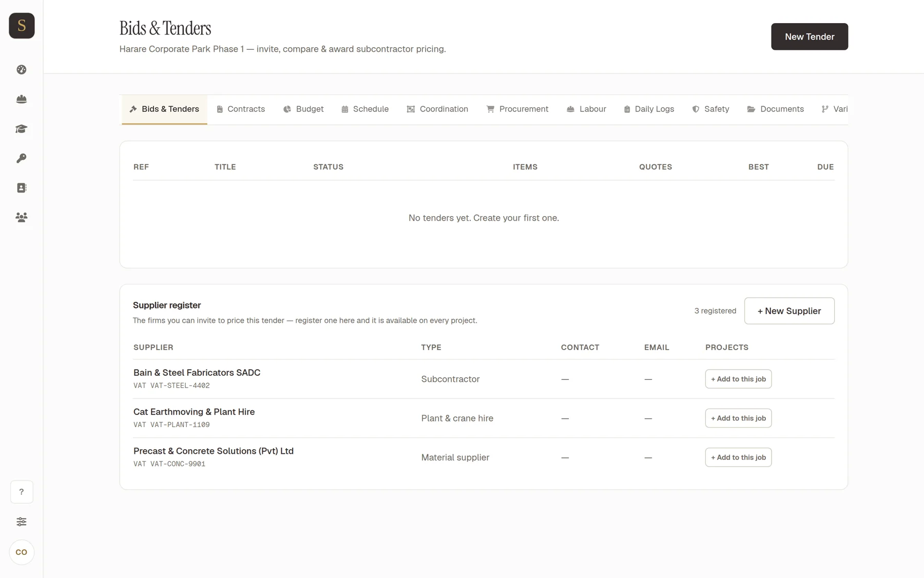Open the Cat Earthmoving & Plant Hire row
924x578 pixels.
click(484, 418)
